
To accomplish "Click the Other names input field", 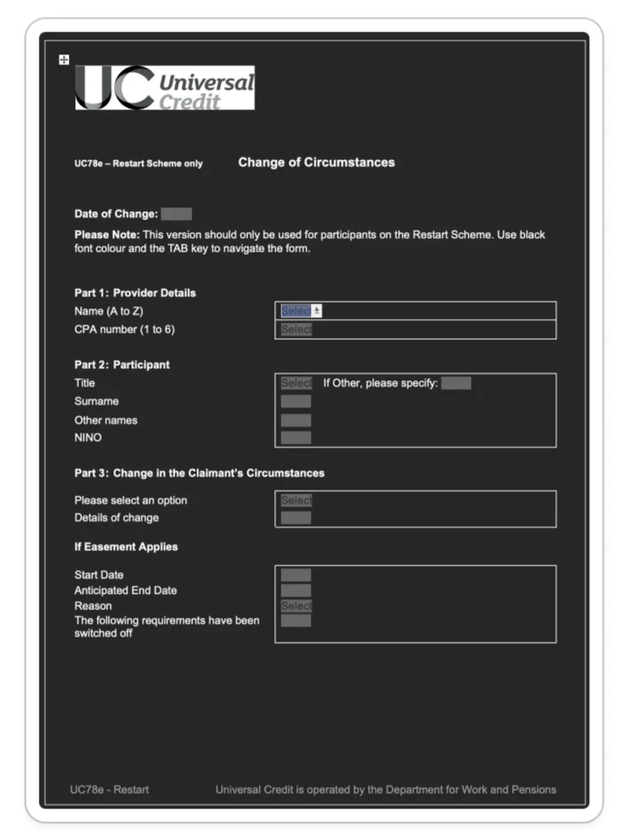I will click(295, 420).
